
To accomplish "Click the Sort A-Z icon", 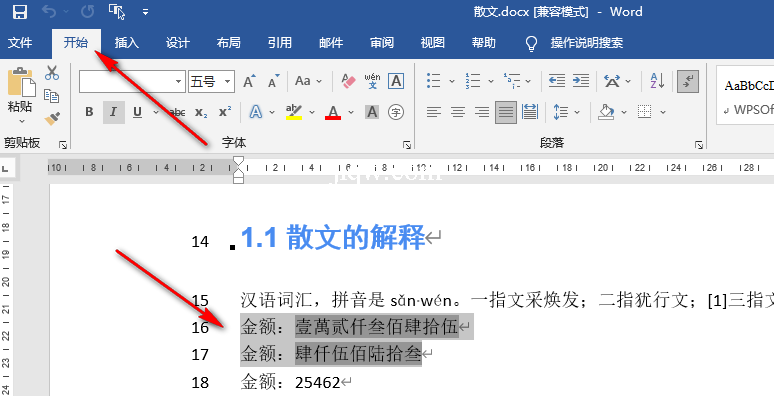I will coord(657,80).
